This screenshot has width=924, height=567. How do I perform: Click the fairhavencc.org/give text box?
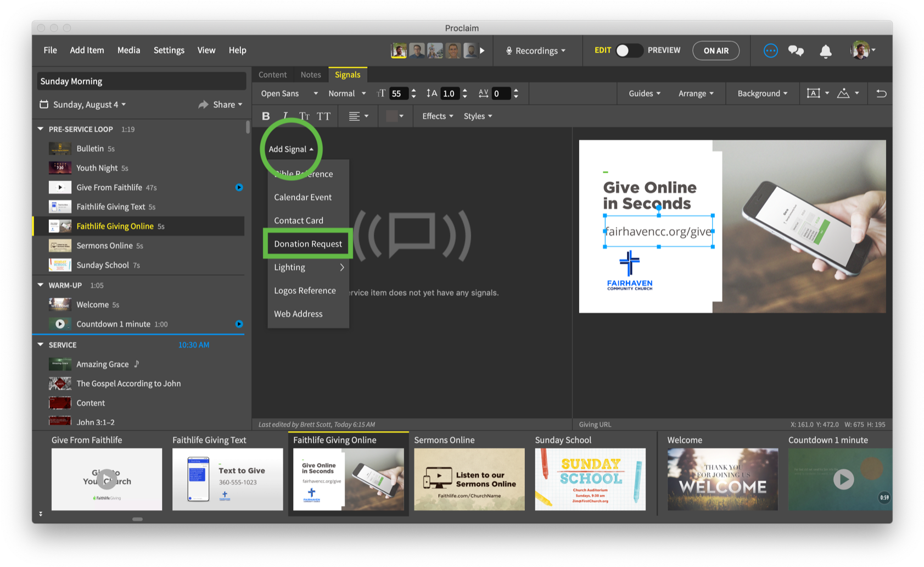point(658,231)
